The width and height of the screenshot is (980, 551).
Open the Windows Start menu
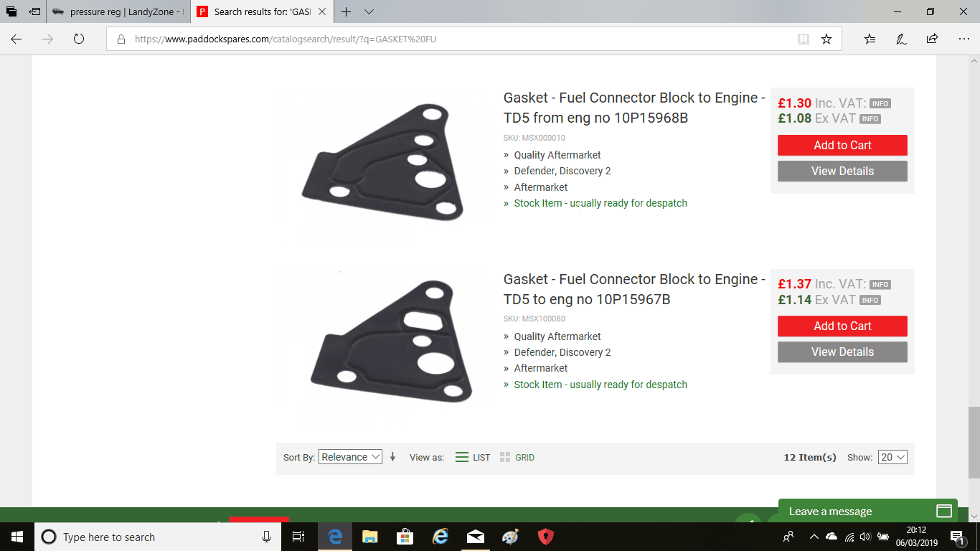pyautogui.click(x=17, y=537)
